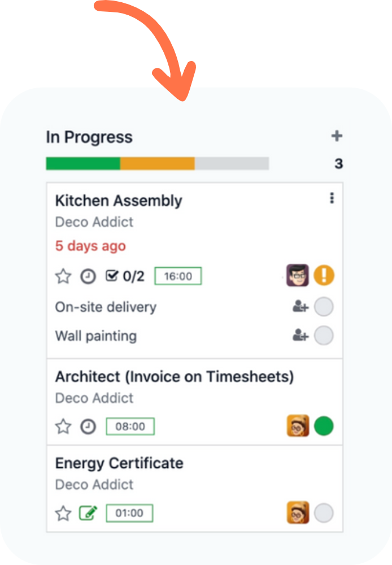
Task: Open the Architect (Invoice on Timesheets) task
Action: (x=175, y=377)
